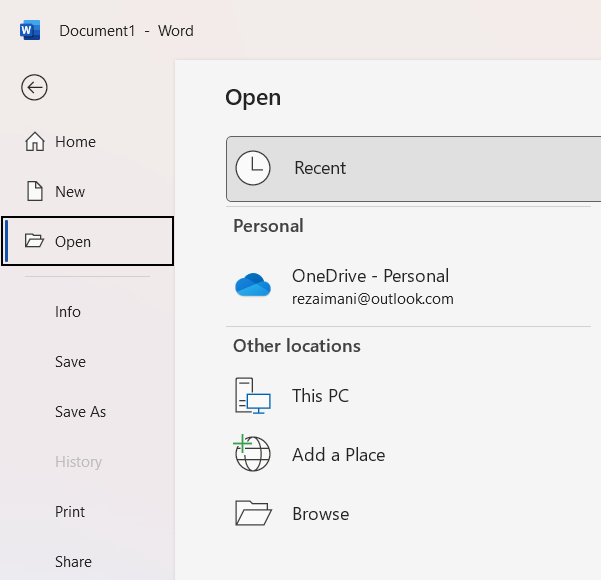This screenshot has height=580, width=601.
Task: Click the open folder icon in the sidebar
Action: pyautogui.click(x=35, y=241)
